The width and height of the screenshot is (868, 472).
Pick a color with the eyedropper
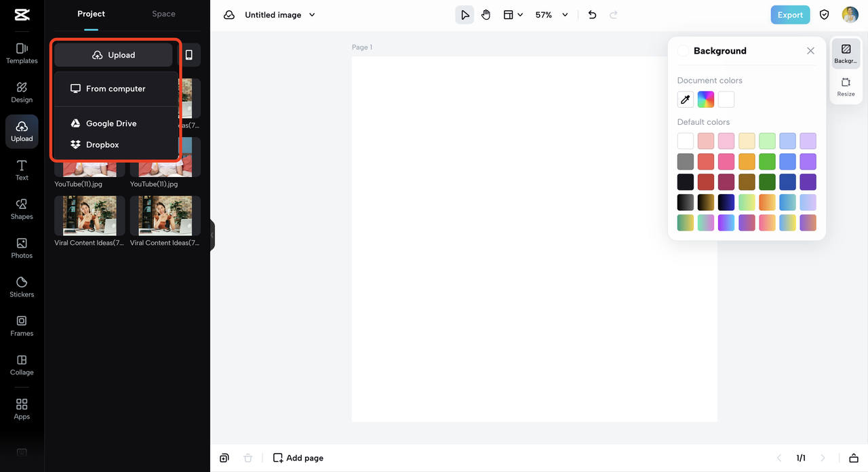tap(686, 100)
